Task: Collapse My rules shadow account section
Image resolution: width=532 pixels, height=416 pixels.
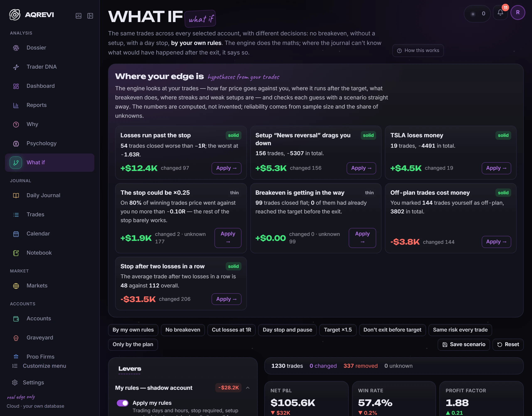Action: click(x=248, y=388)
